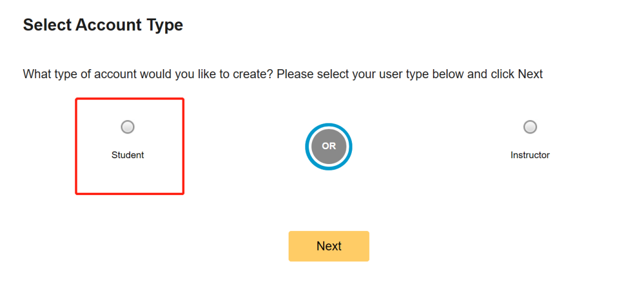
Task: Choose Instructor as the account type
Action: point(530,127)
